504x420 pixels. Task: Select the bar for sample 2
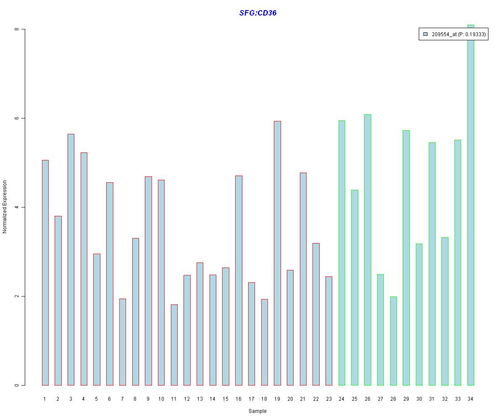[58, 300]
